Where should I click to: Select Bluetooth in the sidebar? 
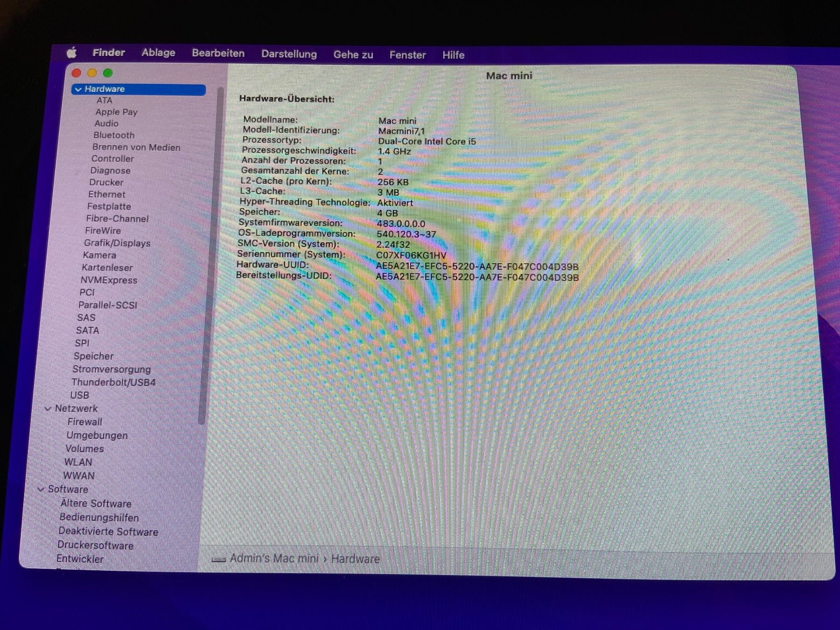[114, 135]
